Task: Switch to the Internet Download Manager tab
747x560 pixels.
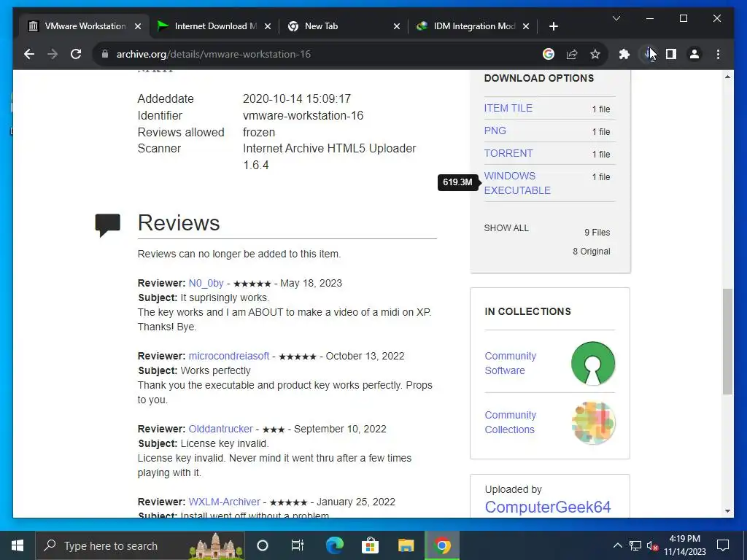Action: 214,26
